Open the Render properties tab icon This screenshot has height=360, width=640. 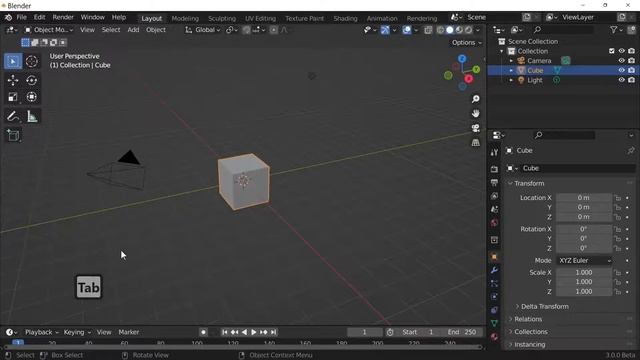pos(494,169)
